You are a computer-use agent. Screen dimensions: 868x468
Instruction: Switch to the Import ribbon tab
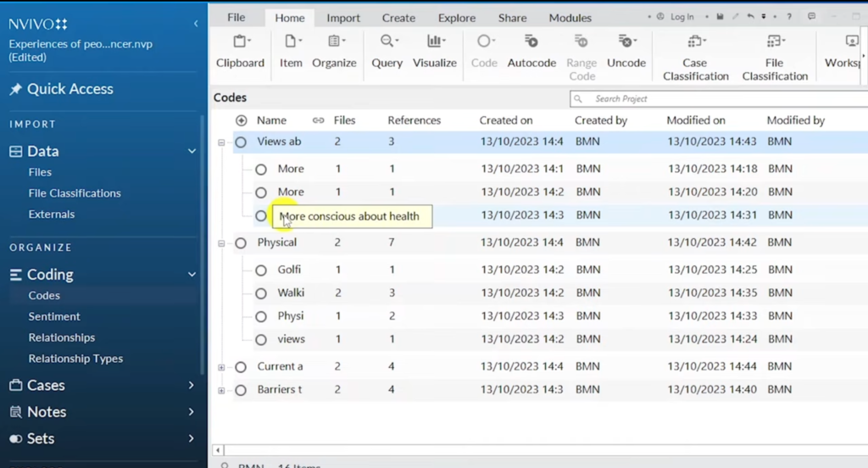[343, 18]
